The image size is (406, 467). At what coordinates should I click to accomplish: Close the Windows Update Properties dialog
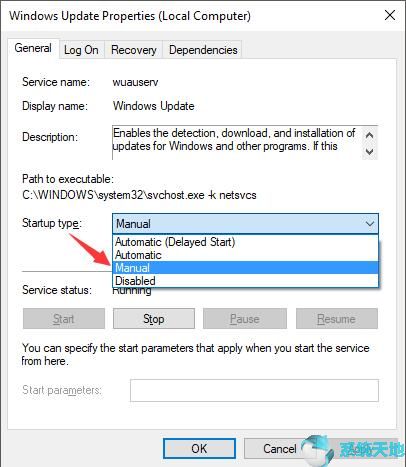click(390, 15)
